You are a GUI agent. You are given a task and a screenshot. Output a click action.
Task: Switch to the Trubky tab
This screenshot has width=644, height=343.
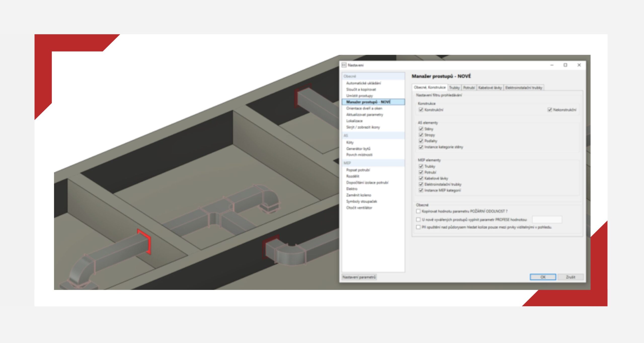454,88
